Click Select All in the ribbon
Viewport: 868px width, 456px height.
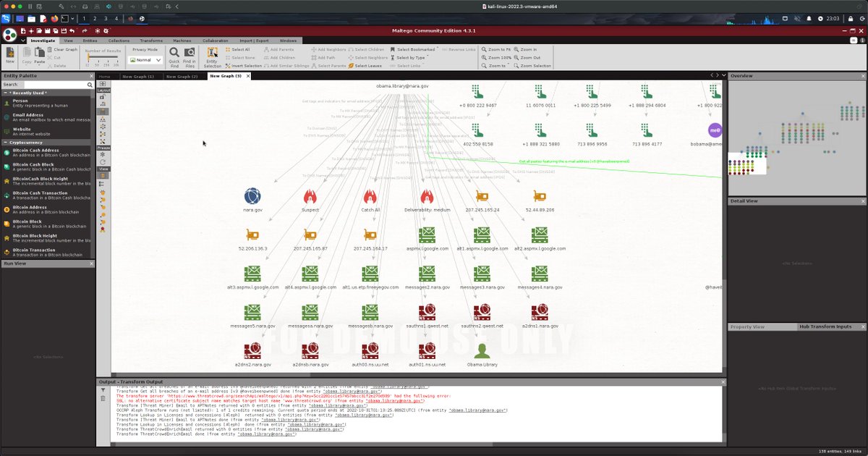(x=240, y=49)
